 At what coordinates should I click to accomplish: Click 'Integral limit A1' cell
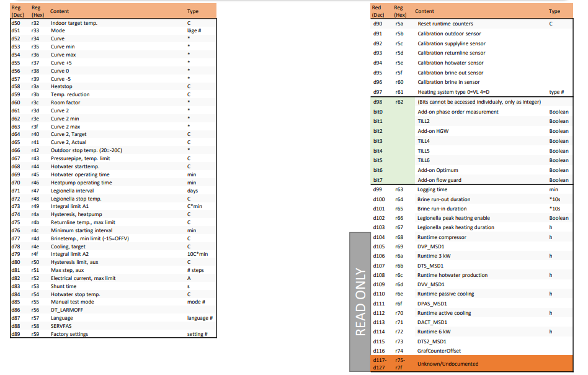(69, 206)
